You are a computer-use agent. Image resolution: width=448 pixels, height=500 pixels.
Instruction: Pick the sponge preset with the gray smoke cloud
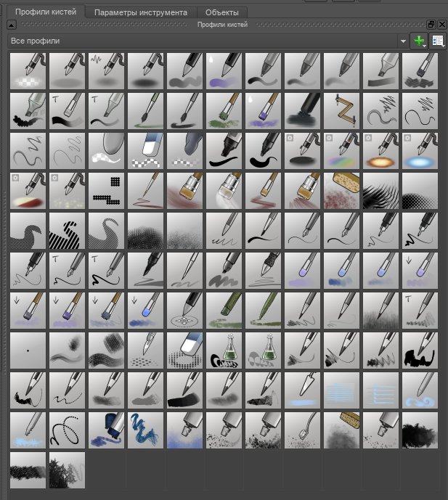click(x=342, y=430)
